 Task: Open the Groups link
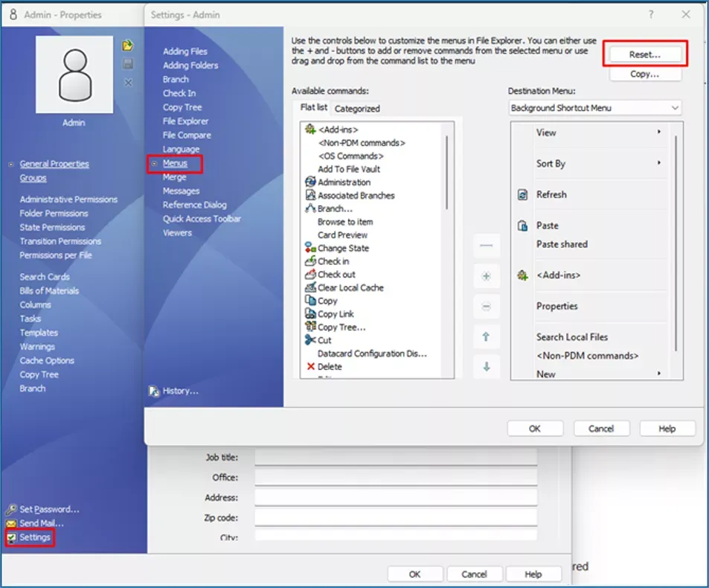coord(33,178)
